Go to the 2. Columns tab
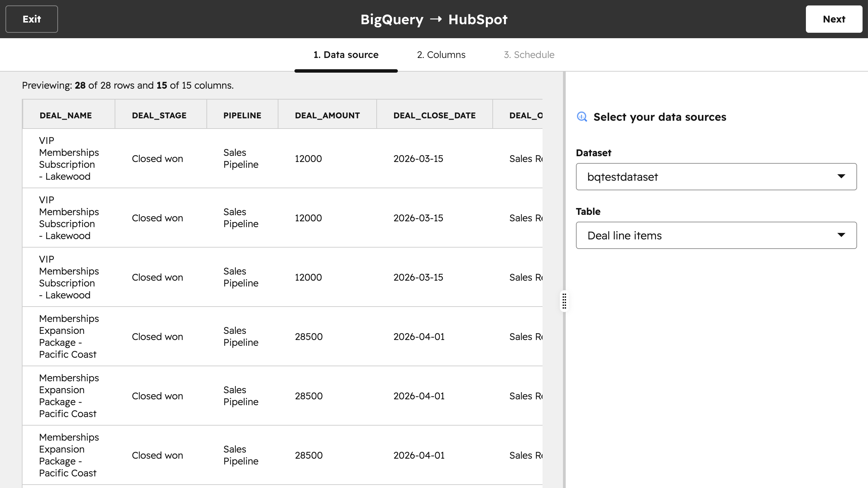 [441, 55]
